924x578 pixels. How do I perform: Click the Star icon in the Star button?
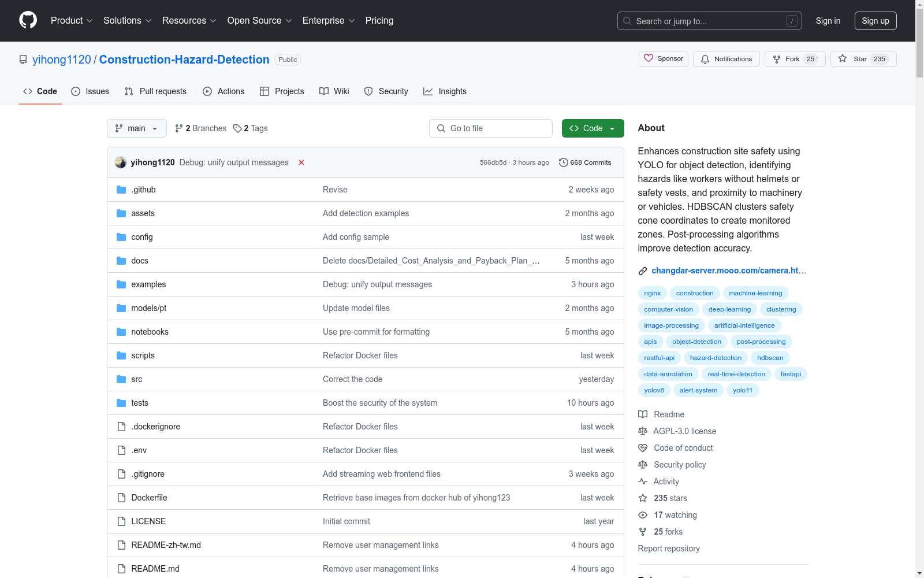click(843, 58)
